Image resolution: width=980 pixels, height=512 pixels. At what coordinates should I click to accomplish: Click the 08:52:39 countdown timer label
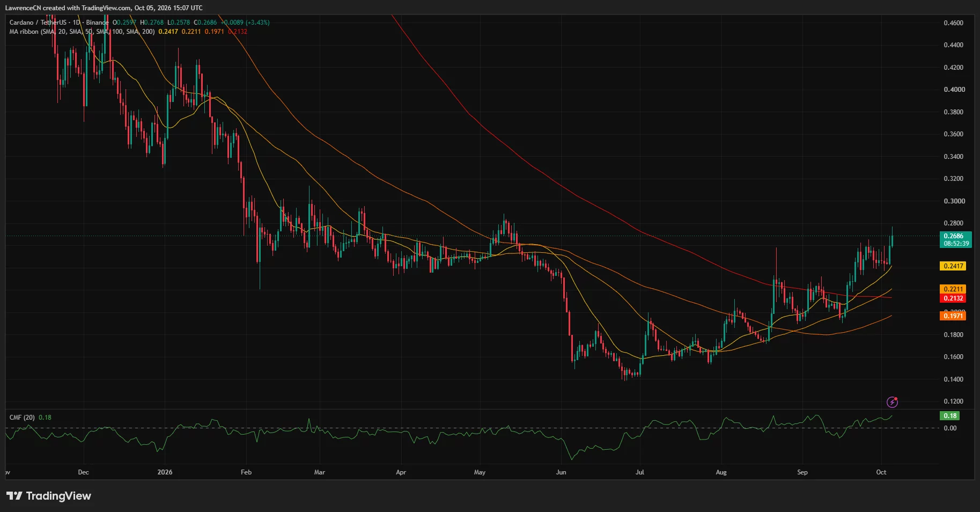click(x=956, y=244)
